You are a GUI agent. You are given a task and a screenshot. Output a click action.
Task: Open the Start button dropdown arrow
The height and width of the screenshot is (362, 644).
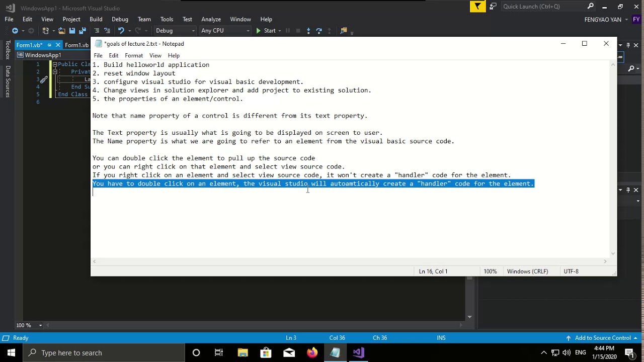click(x=280, y=31)
